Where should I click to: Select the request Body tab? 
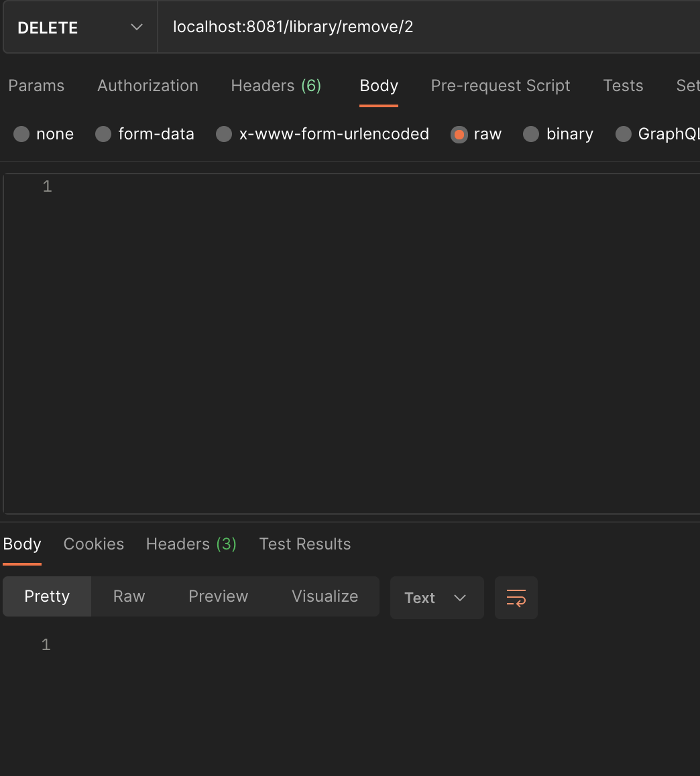(379, 86)
